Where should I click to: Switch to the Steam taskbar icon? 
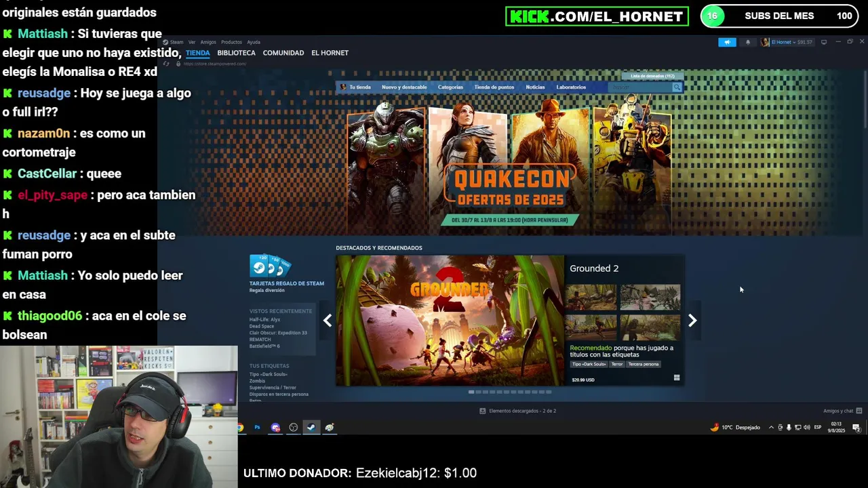coord(311,428)
